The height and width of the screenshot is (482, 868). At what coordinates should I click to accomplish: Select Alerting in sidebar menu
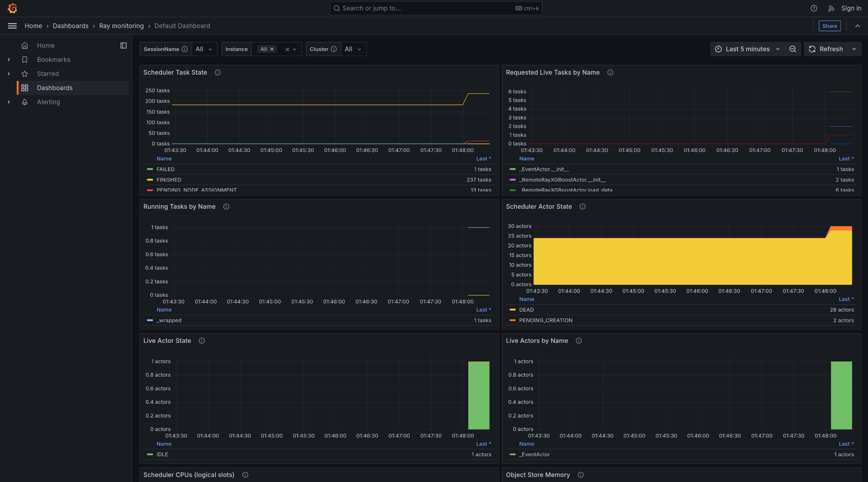(x=49, y=102)
